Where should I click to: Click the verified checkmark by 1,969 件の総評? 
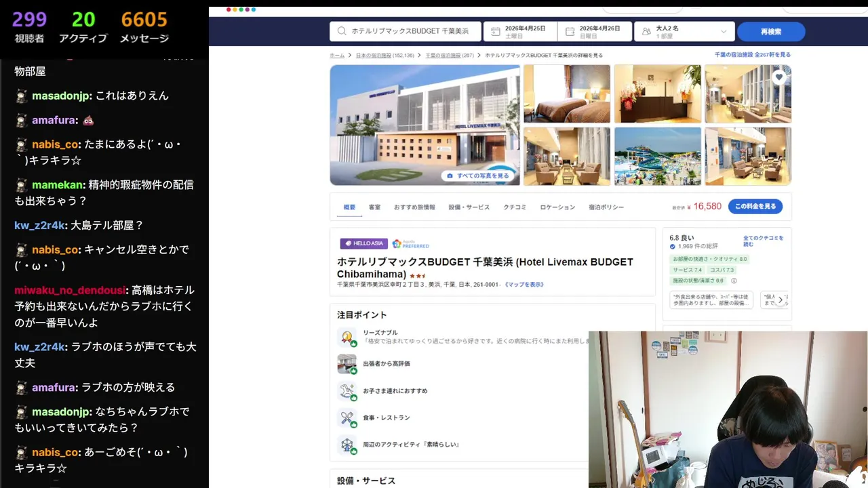673,246
